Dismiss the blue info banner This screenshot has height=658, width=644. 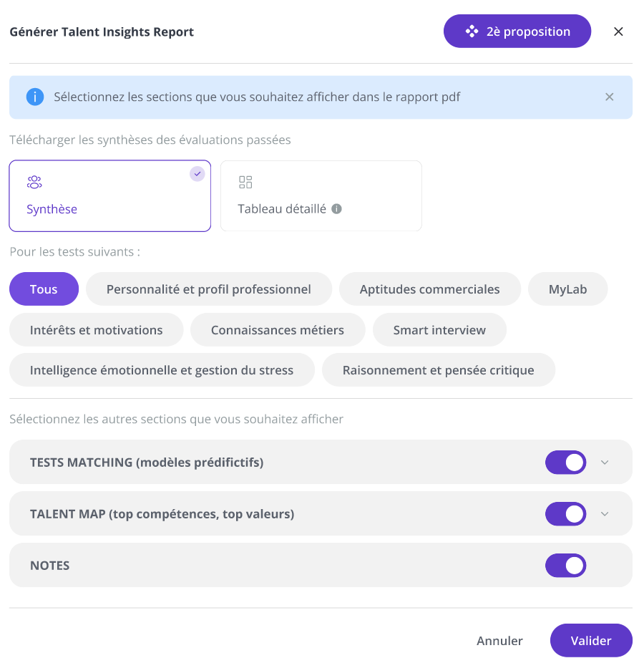(609, 97)
